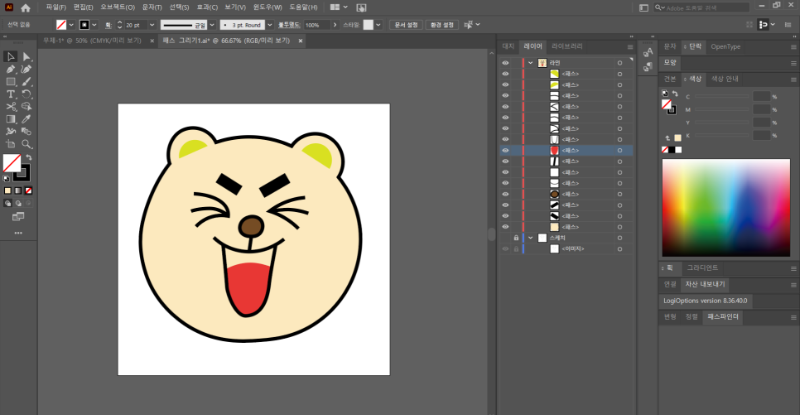This screenshot has height=415, width=800.
Task: Hide the brown nose path layer
Action: pos(506,194)
